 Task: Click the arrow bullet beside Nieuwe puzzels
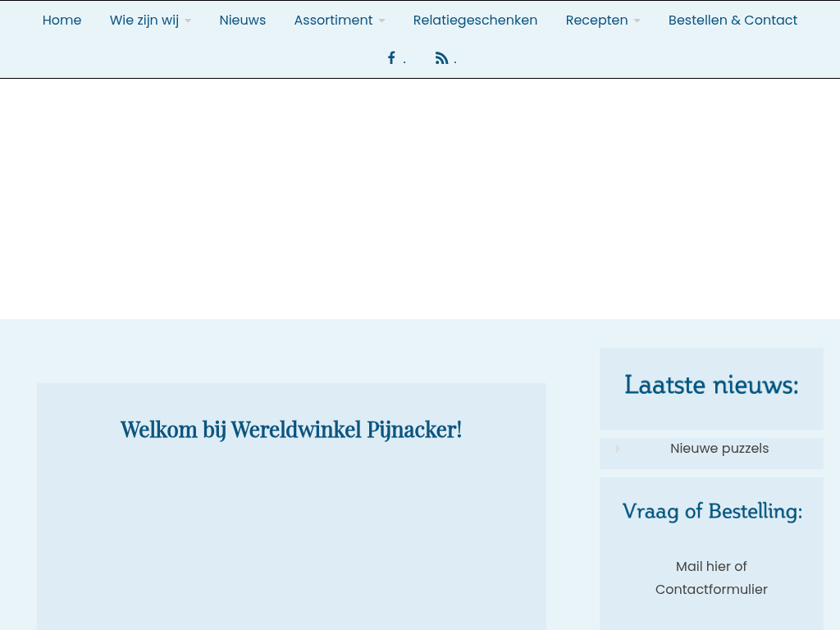(x=618, y=449)
